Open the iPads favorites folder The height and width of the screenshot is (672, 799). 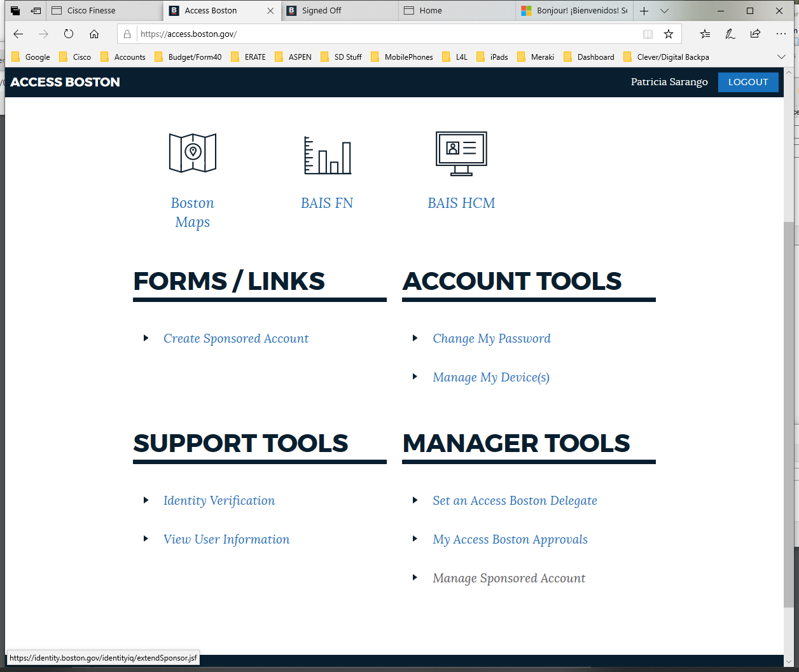click(x=492, y=57)
